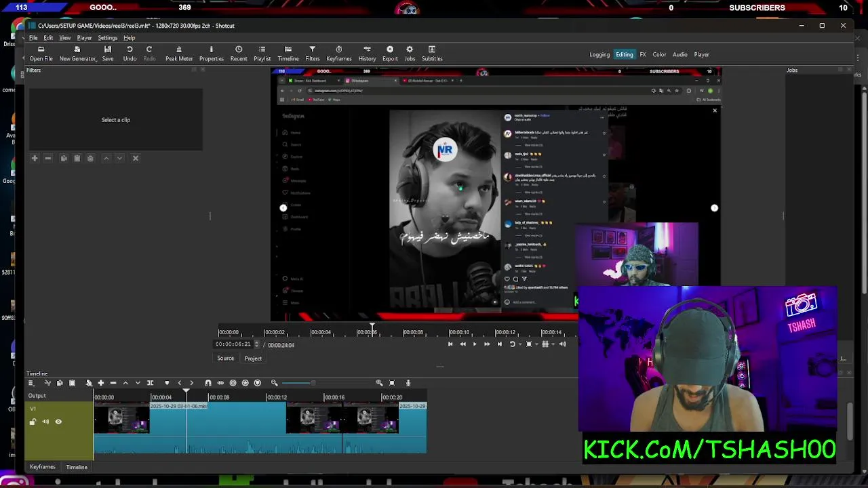Switch to Audio layout
The width and height of the screenshot is (868, 488).
[680, 55]
